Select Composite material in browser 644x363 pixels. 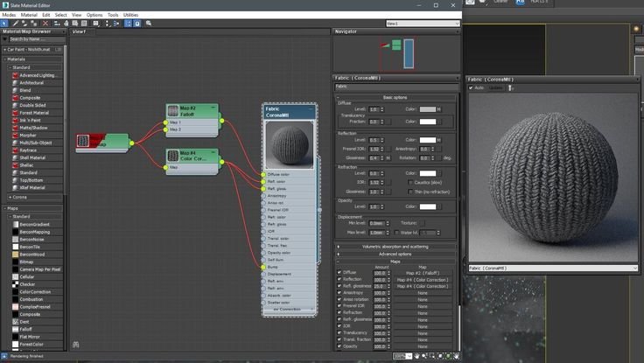[x=30, y=98]
